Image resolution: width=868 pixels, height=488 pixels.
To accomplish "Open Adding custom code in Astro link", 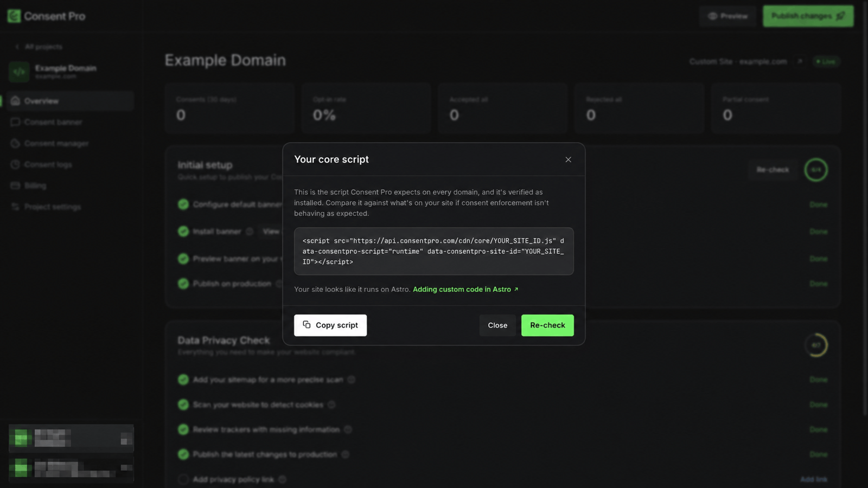I will pos(465,289).
